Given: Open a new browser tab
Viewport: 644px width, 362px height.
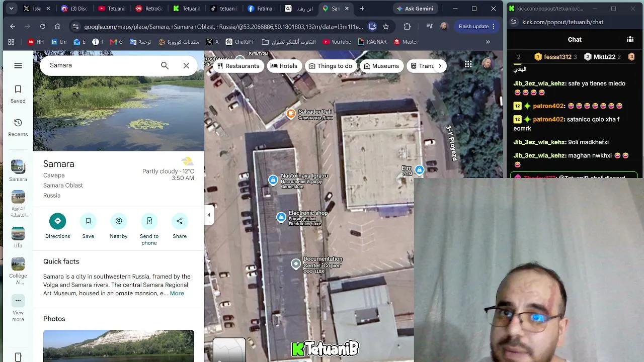Looking at the screenshot, I should 362,9.
